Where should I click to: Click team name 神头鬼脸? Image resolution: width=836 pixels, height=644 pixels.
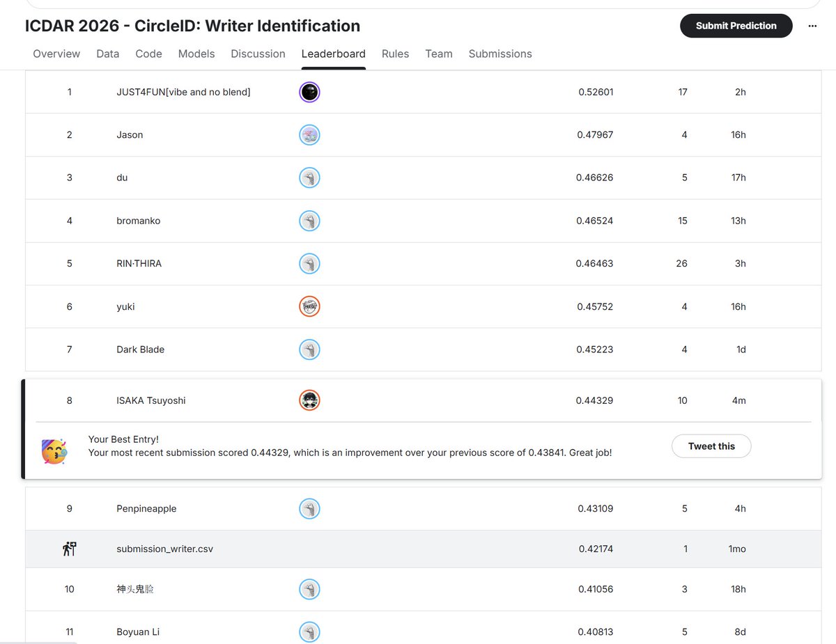[x=135, y=589]
